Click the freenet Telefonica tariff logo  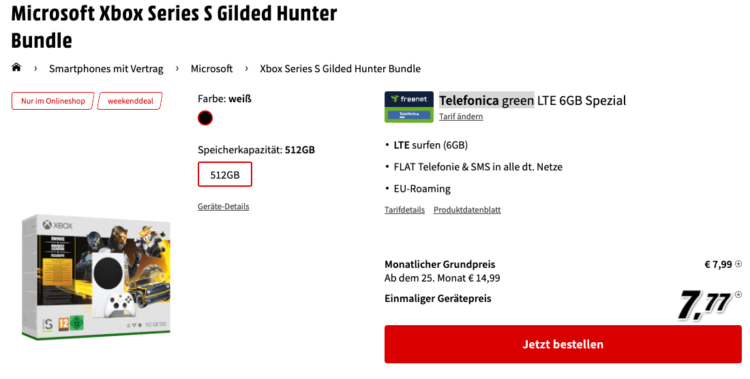[x=409, y=107]
